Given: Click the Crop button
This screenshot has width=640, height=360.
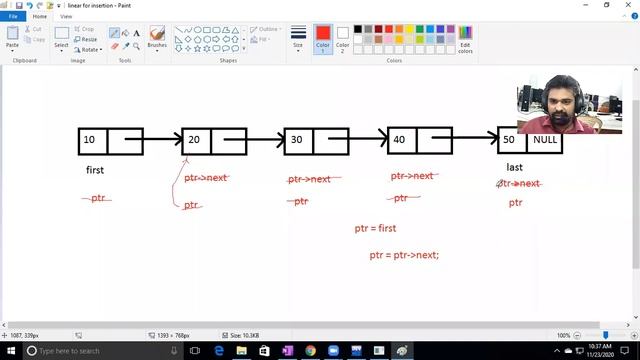Looking at the screenshot, I should click(x=84, y=29).
